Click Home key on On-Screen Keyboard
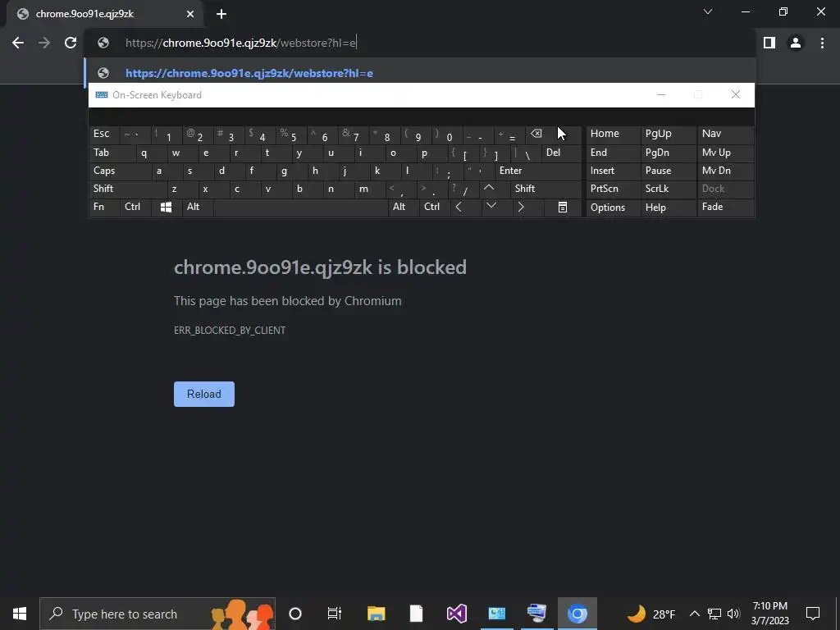This screenshot has height=630, width=840. click(613, 134)
